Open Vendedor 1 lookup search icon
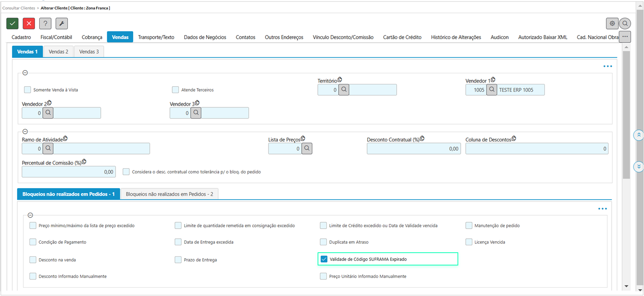The image size is (644, 296). pyautogui.click(x=492, y=90)
